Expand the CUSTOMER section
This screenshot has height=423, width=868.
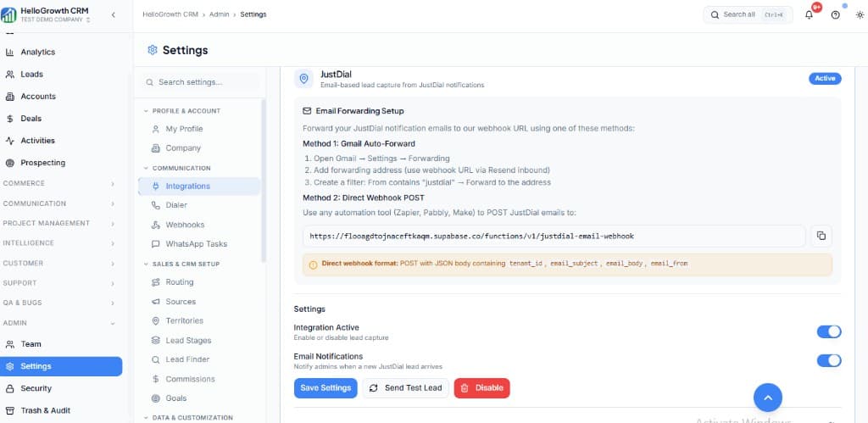coord(60,263)
